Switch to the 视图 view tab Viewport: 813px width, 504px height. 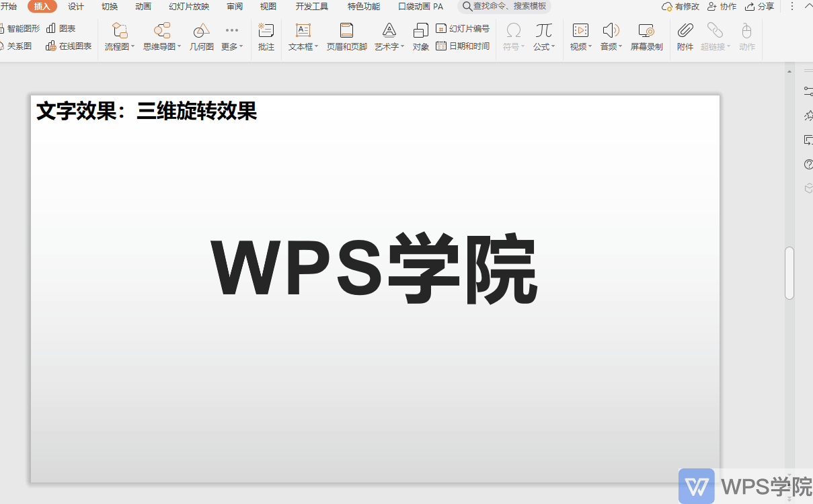pos(268,7)
